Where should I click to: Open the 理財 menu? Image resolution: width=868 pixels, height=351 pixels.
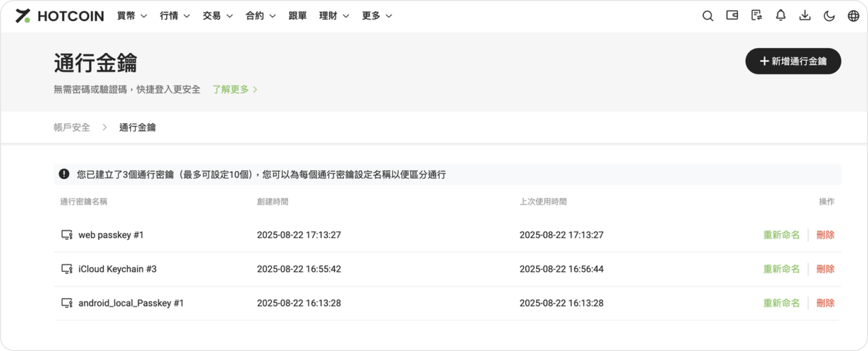click(x=334, y=16)
